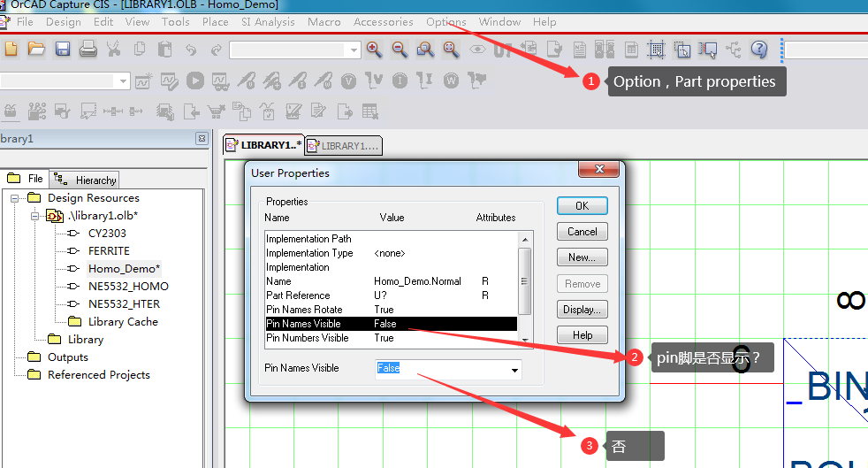Close the library1 project panel
The width and height of the screenshot is (868, 468).
pos(202,139)
